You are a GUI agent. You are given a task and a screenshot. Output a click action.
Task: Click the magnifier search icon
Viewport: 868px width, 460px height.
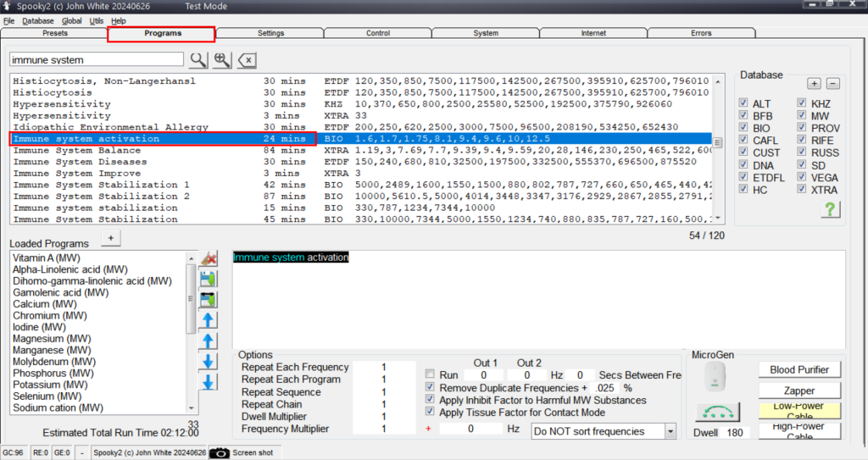[x=198, y=59]
